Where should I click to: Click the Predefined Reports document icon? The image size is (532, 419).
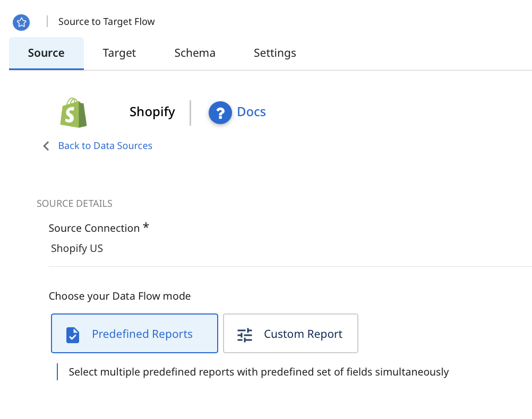tap(73, 335)
